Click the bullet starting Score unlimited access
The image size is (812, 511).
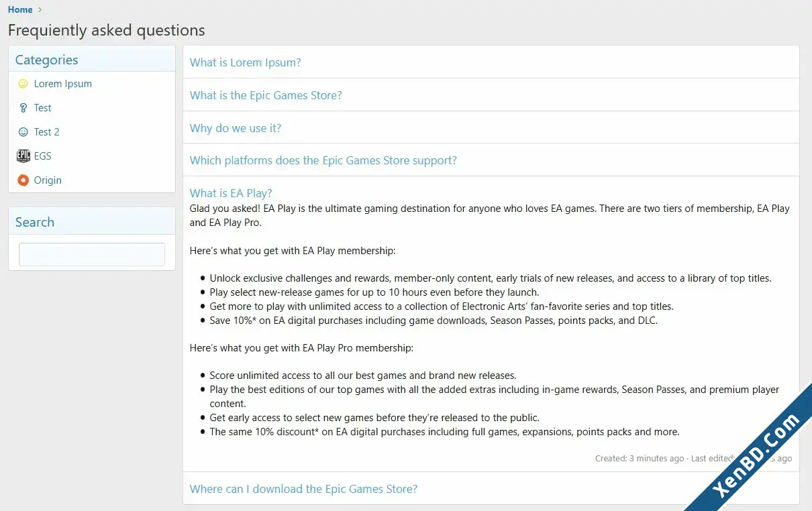(x=363, y=376)
